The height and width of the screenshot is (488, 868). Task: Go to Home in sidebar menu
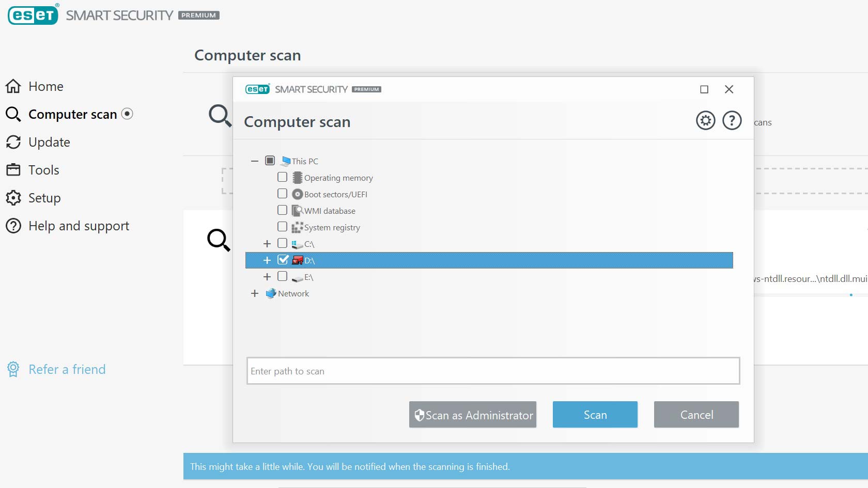46,86
